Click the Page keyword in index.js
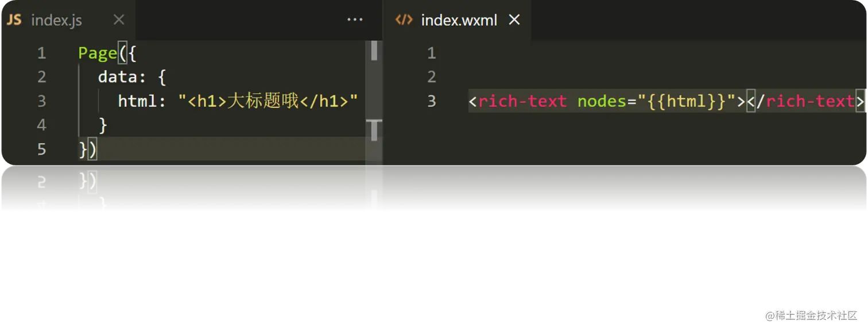This screenshot has width=868, height=332. 98,53
